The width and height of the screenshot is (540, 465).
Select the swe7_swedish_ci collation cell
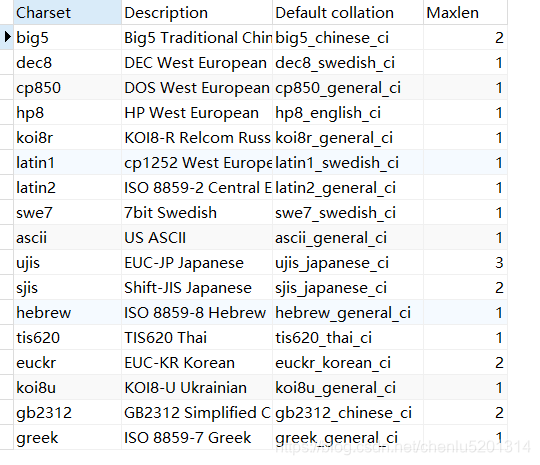[347, 212]
